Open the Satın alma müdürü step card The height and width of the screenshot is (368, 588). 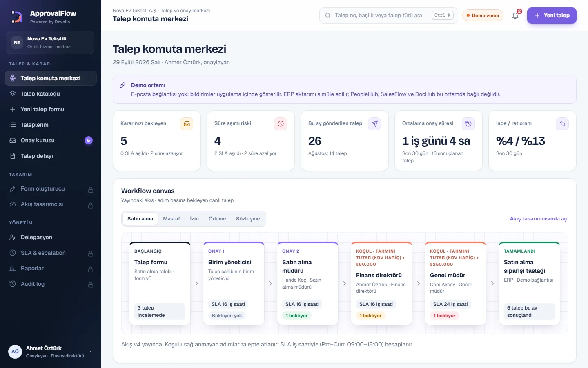coord(308,283)
